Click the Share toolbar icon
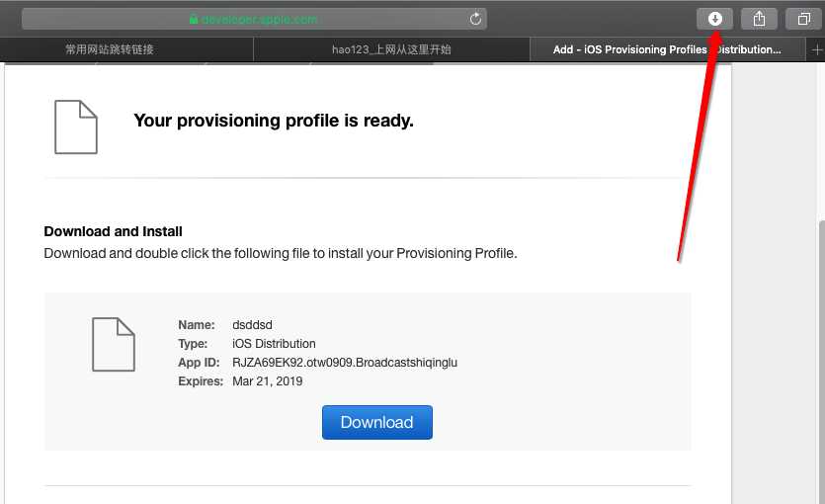 [759, 19]
